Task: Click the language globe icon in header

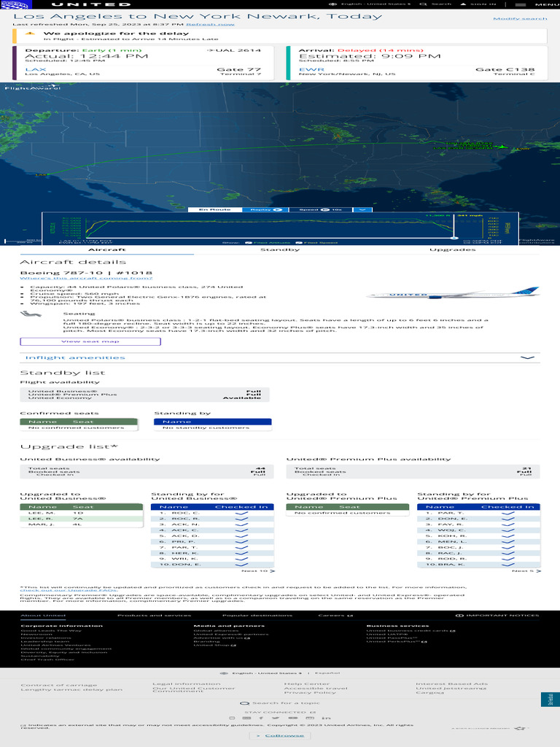Action: (332, 4)
